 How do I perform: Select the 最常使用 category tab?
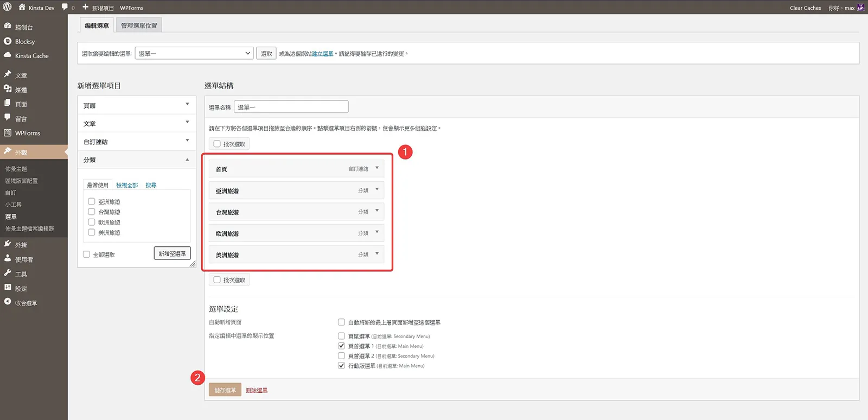[x=98, y=185]
